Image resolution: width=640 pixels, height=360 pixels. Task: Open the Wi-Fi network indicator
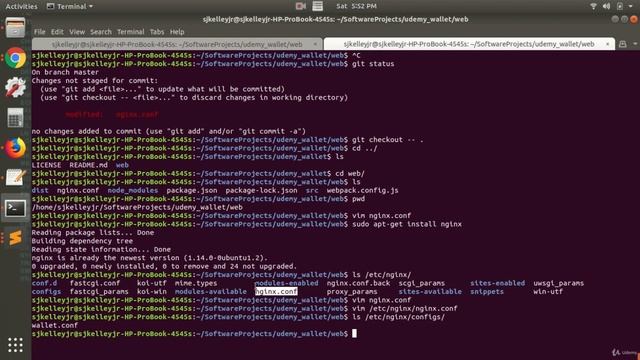click(x=593, y=6)
